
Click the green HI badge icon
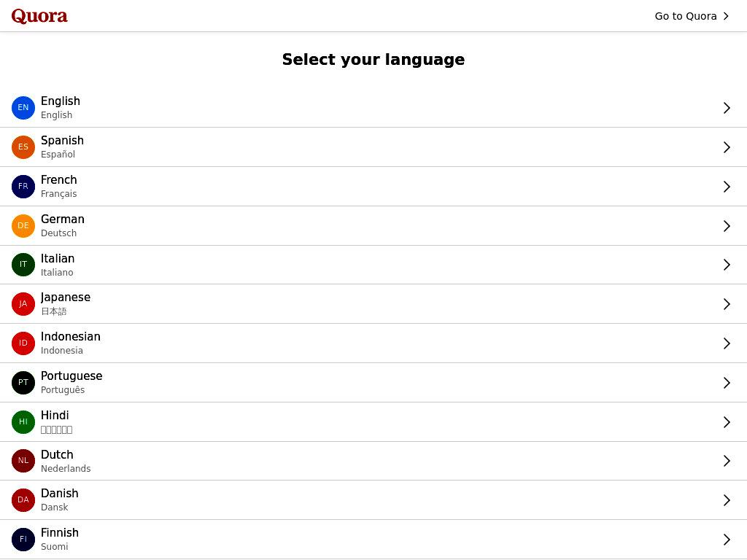pos(23,422)
